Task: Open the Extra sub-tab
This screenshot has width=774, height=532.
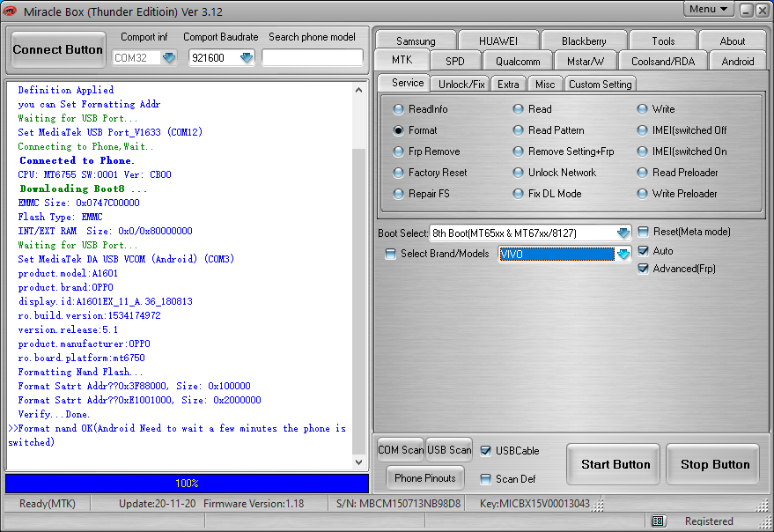Action: click(x=508, y=84)
